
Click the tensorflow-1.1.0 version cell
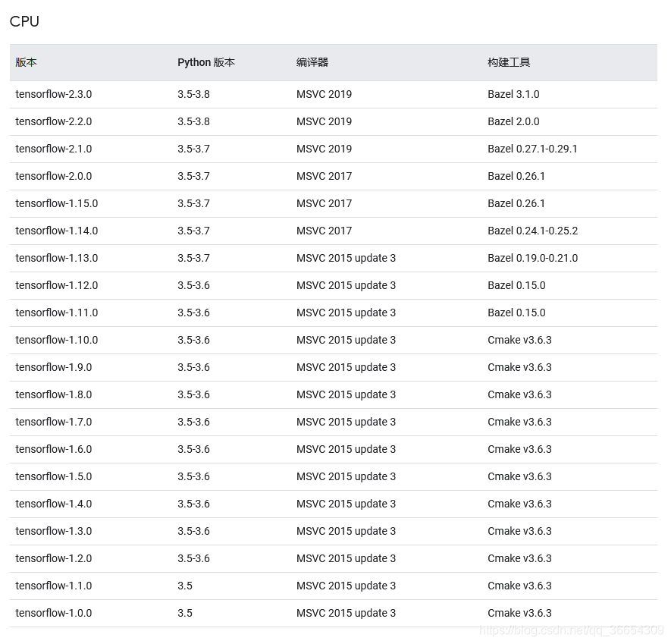[x=54, y=586]
